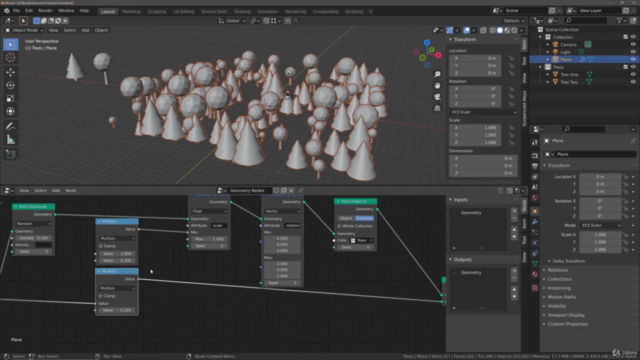Activate the Transform tool
This screenshot has height=360, width=640.
[11, 111]
